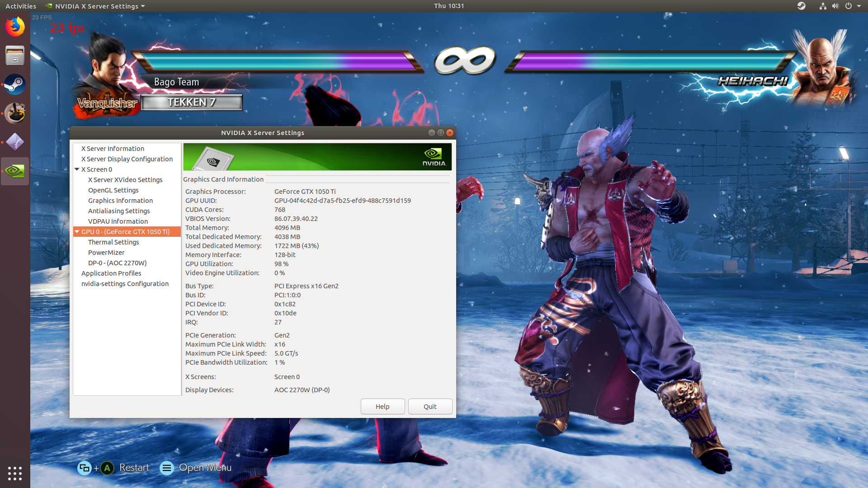Click the IRQ value "27"
This screenshot has height=488, width=868.
coord(278,322)
